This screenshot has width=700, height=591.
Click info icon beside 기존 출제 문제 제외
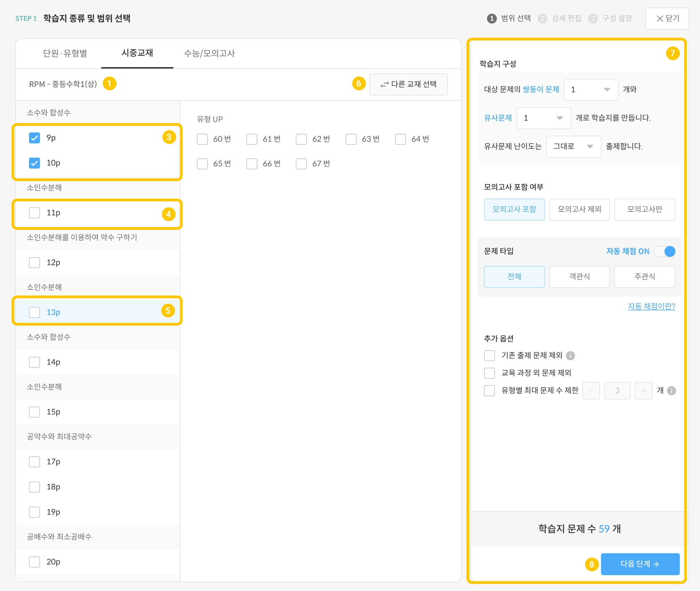click(x=570, y=356)
